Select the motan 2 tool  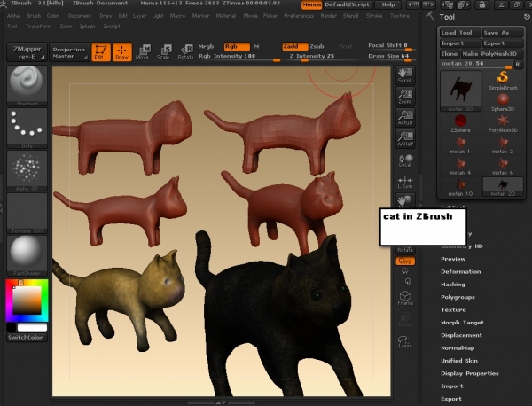[x=503, y=144]
